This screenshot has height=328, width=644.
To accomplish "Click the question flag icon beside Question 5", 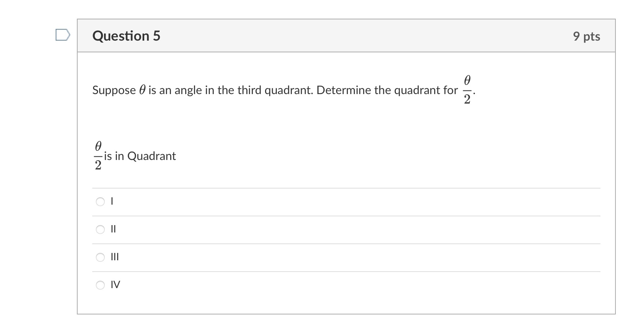I will point(63,35).
